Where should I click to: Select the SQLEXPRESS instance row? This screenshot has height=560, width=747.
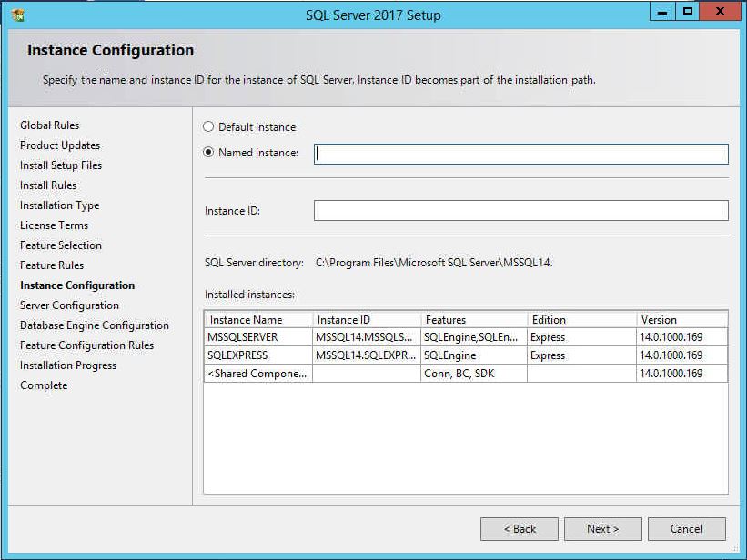pyautogui.click(x=466, y=355)
